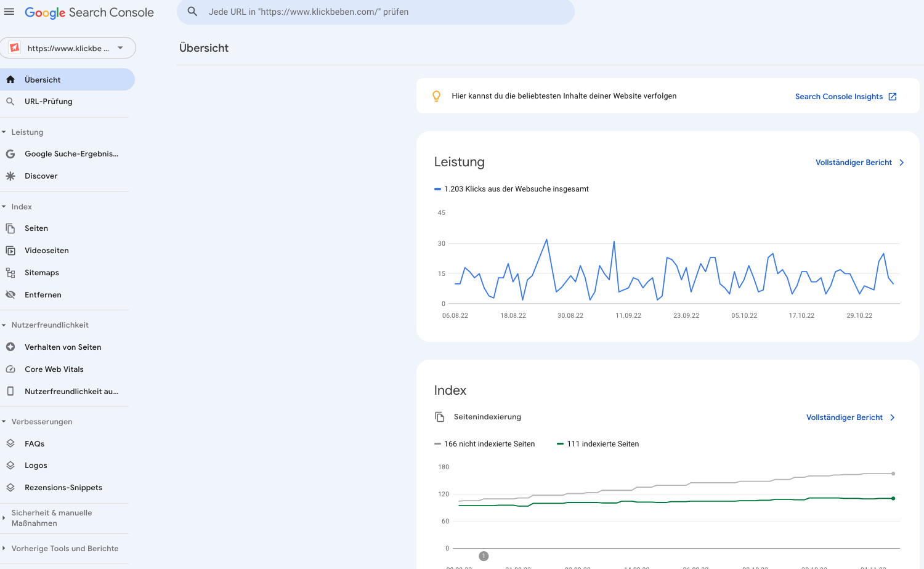Click the Seitenindexierung label
Image resolution: width=924 pixels, height=569 pixels.
point(487,417)
